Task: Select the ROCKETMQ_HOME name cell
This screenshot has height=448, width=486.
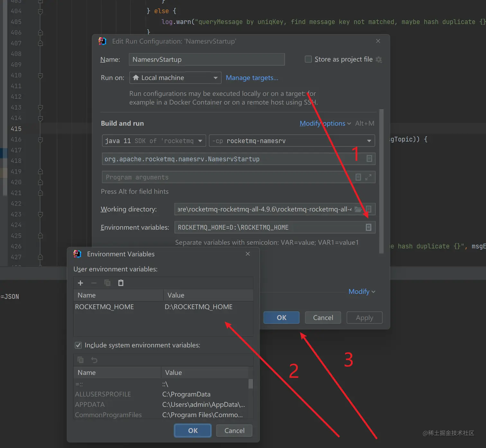Action: pos(119,307)
